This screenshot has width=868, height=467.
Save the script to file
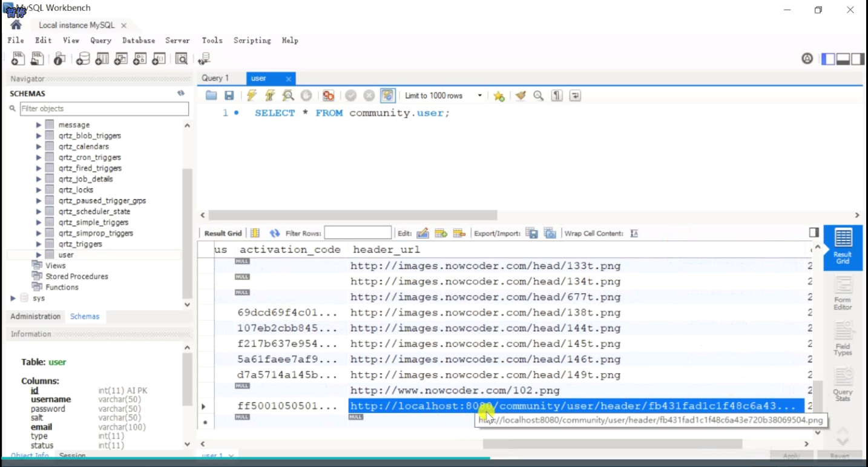click(x=229, y=96)
